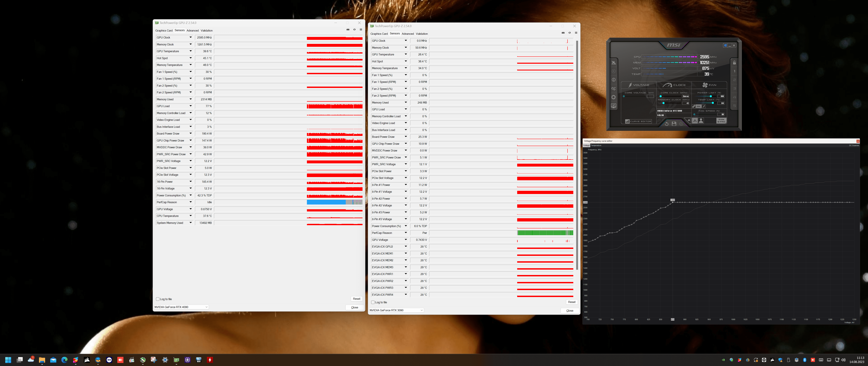The height and width of the screenshot is (366, 868).
Task: Open PerfCap Reason dropdown, RTX 4090 window
Action: pyautogui.click(x=191, y=202)
